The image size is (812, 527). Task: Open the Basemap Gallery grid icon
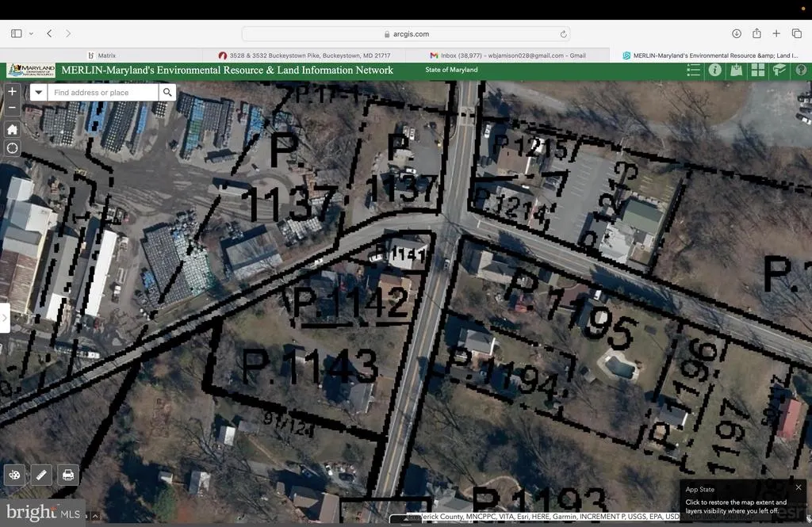pos(757,70)
